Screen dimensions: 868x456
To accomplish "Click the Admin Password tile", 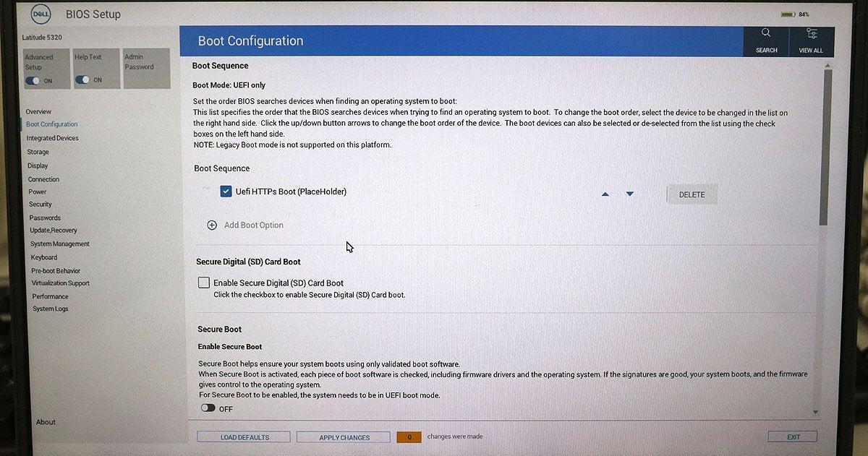I will (146, 69).
